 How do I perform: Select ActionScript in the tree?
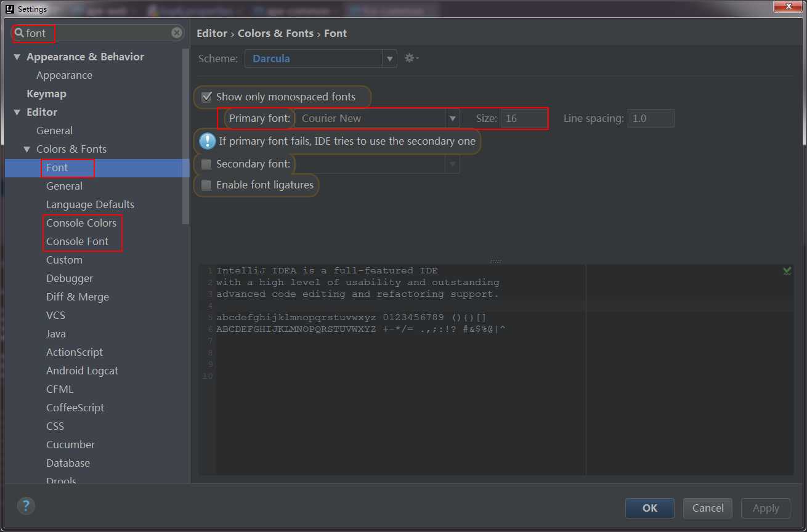tap(75, 352)
